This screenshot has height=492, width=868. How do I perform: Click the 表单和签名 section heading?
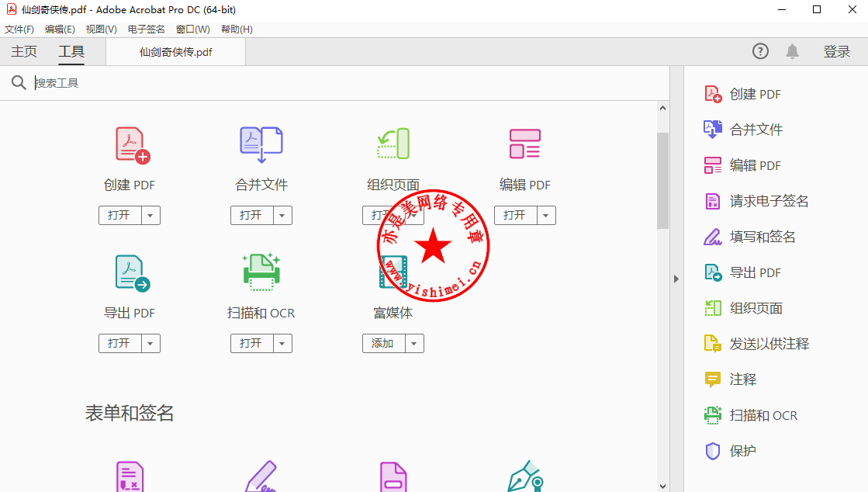tap(130, 414)
